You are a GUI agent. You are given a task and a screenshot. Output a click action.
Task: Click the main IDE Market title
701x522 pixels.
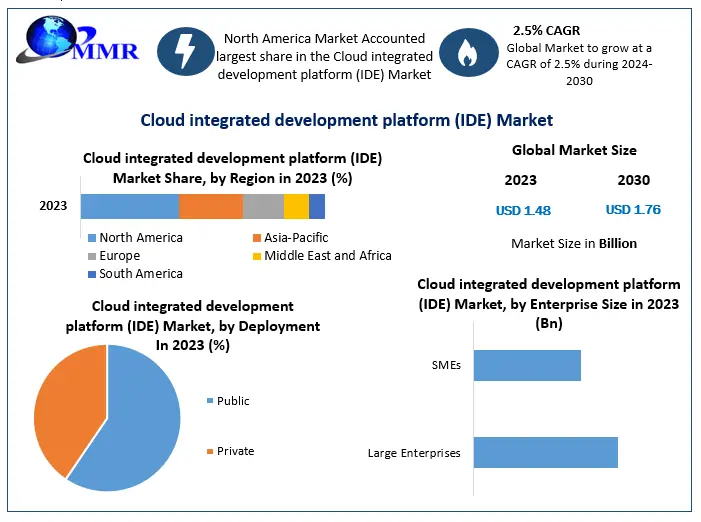[x=346, y=120]
